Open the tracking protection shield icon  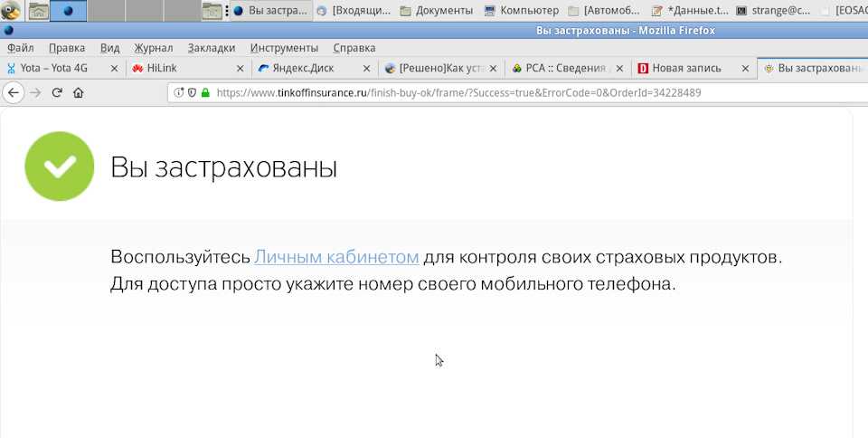tap(192, 92)
